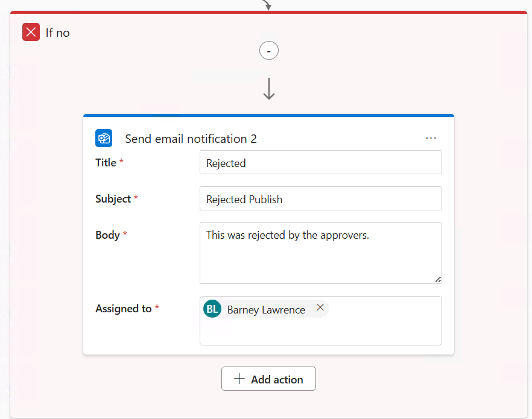Click the BL avatar for Barney Lawrence

tap(212, 309)
